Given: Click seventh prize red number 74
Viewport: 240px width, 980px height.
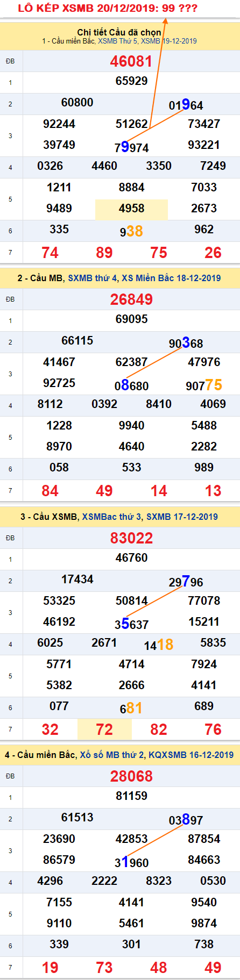Looking at the screenshot, I should (x=50, y=253).
